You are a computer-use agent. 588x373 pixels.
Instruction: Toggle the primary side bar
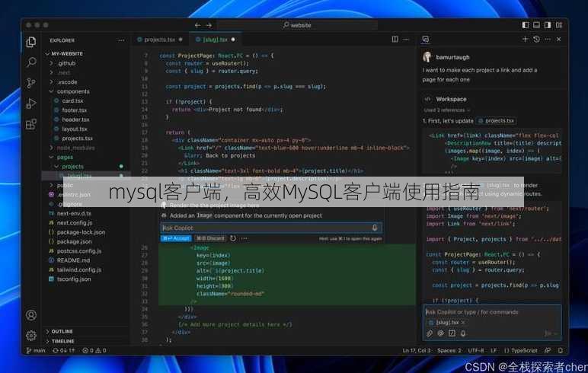(x=526, y=25)
